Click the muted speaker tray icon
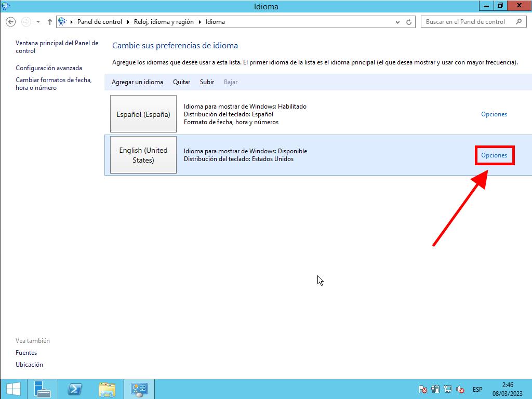This screenshot has height=399, width=532. tap(460, 389)
